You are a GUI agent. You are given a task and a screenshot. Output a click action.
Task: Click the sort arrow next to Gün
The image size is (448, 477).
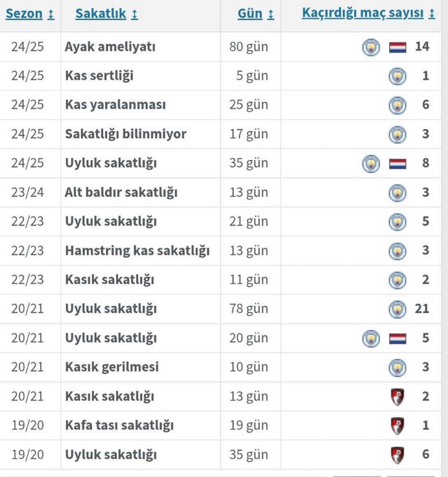(x=271, y=14)
